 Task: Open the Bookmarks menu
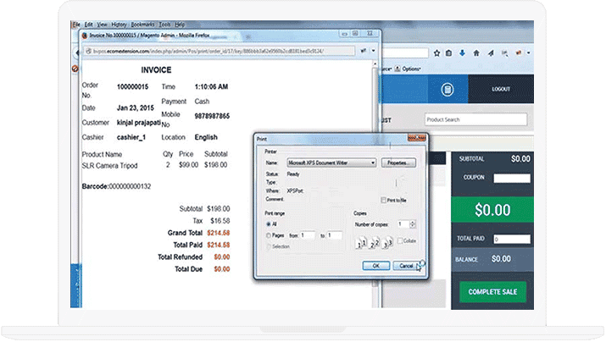[x=145, y=25]
